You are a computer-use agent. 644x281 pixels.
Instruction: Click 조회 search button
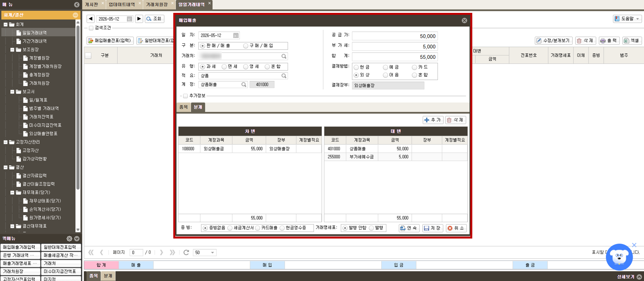[x=155, y=19]
